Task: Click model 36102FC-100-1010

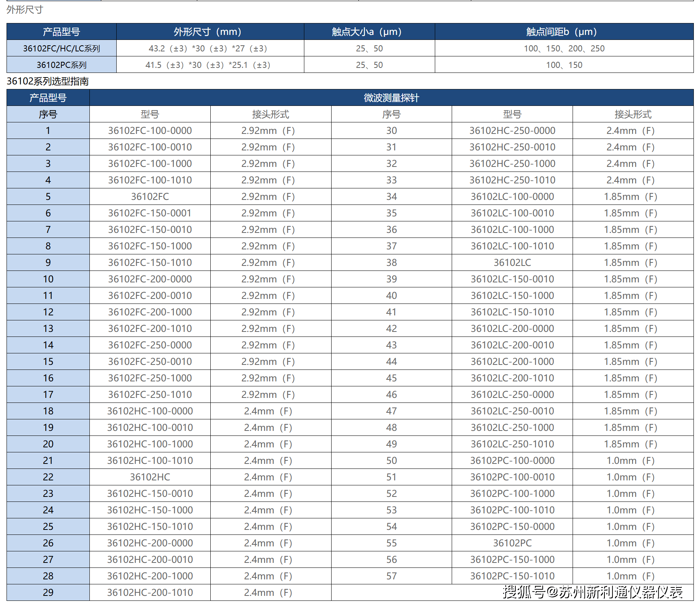Action: point(150,180)
